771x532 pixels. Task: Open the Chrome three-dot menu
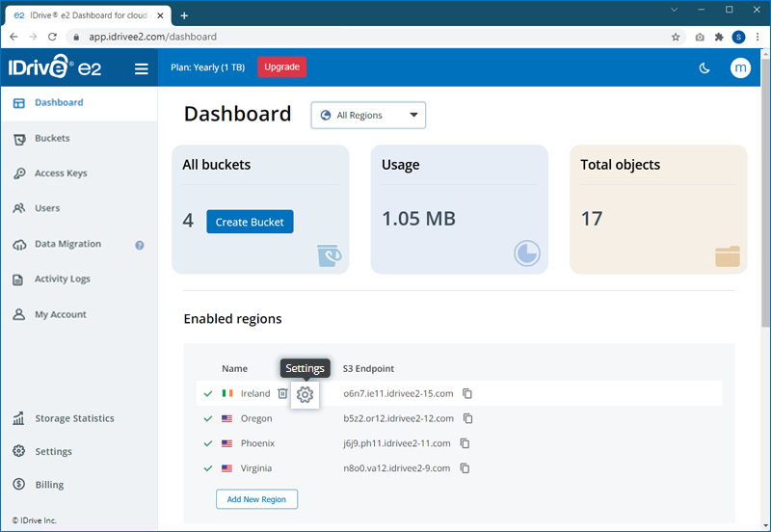pos(758,37)
